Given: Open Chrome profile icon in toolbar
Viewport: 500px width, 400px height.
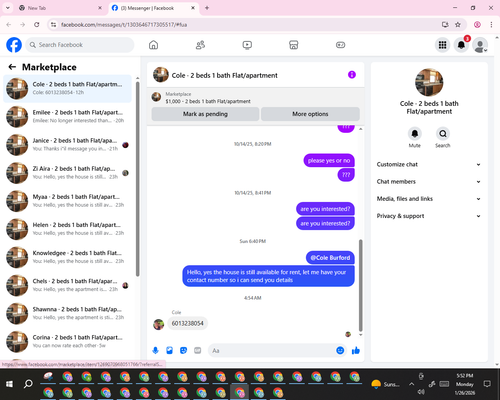Looking at the screenshot, I should pos(477,25).
